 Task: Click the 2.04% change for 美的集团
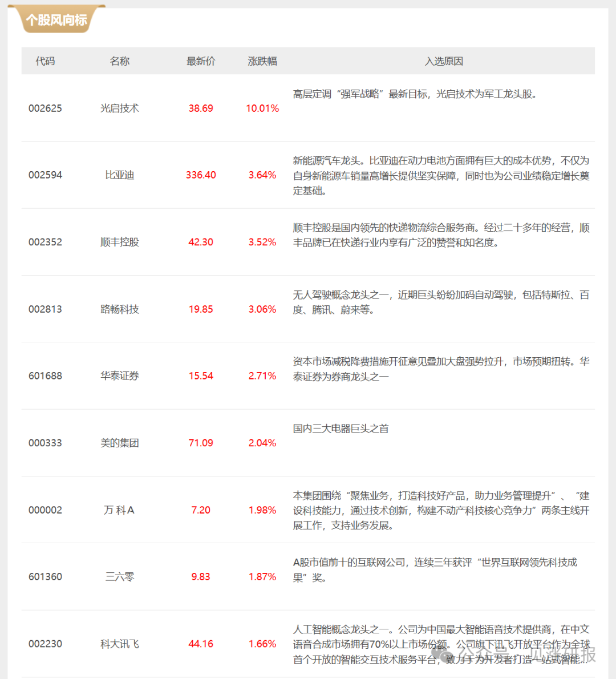[262, 443]
